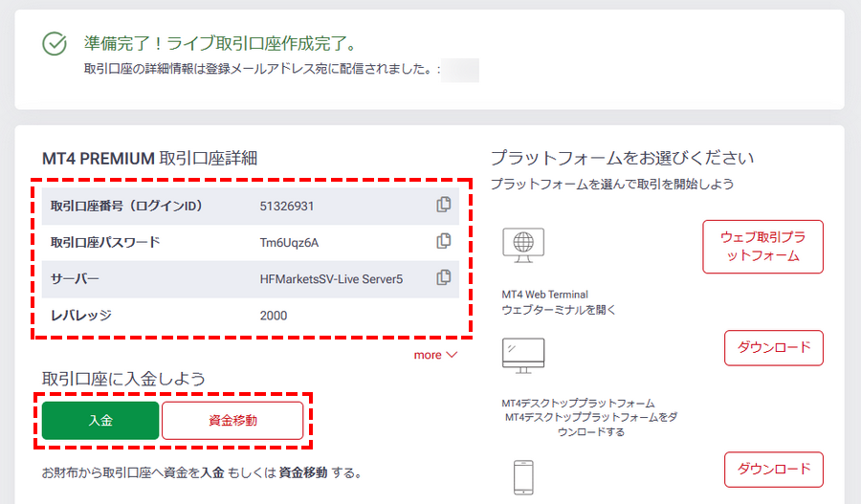861x504 pixels.
Task: Click the web terminal globe monitor icon
Action: pos(523,245)
